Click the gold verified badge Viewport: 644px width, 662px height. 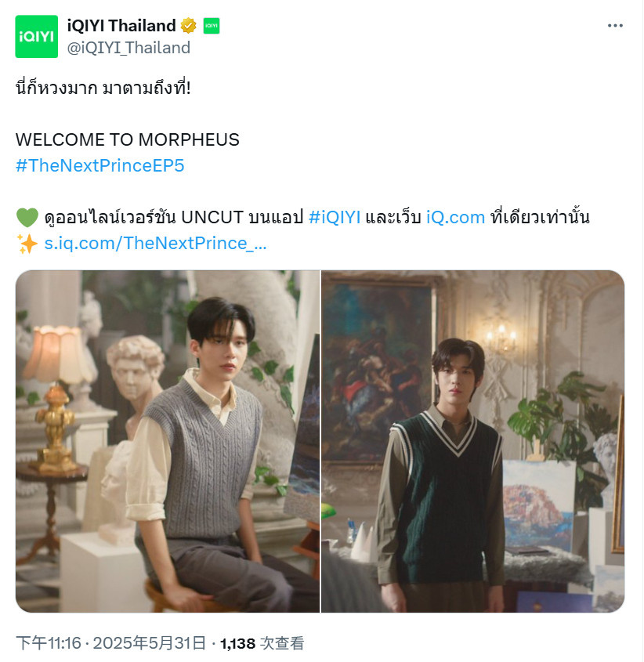point(188,26)
